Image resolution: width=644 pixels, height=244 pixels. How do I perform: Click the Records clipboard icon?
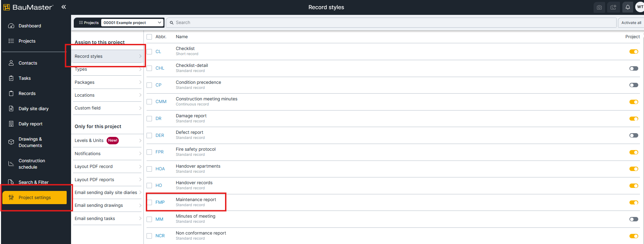[x=11, y=93]
